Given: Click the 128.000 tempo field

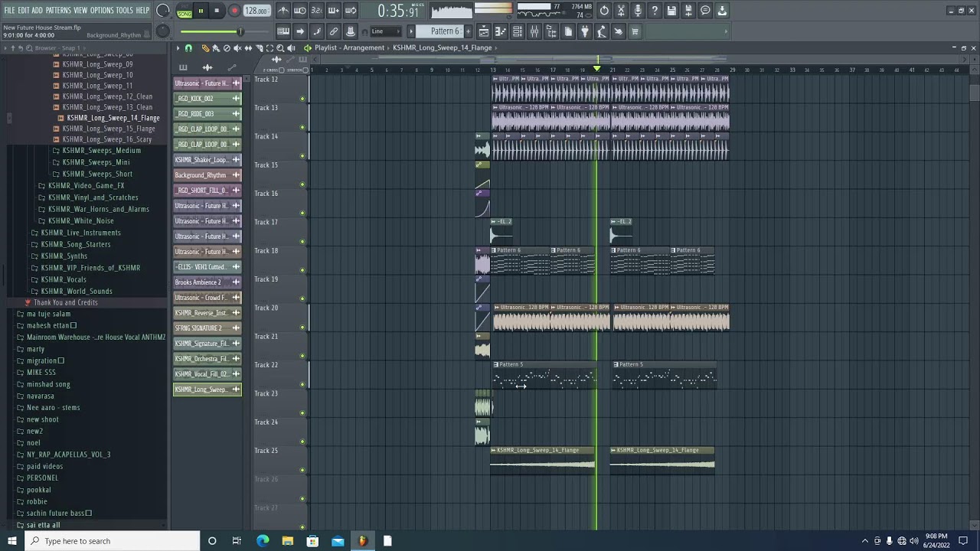Looking at the screenshot, I should [x=256, y=11].
